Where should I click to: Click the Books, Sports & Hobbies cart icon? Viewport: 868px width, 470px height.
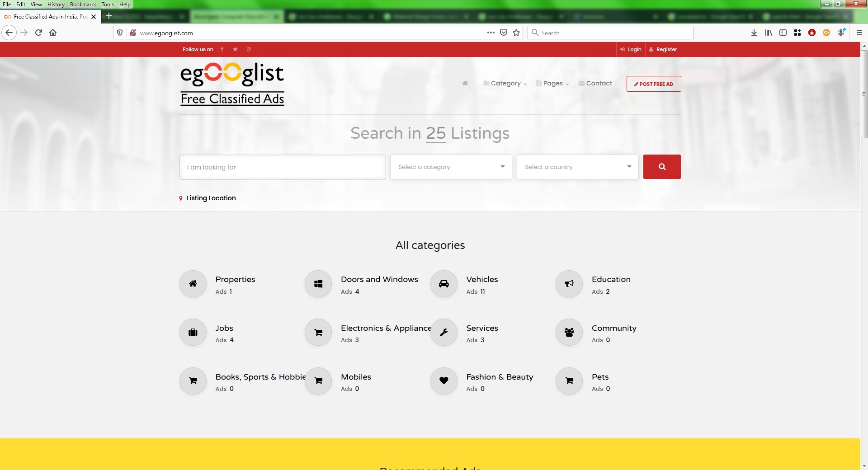(193, 381)
